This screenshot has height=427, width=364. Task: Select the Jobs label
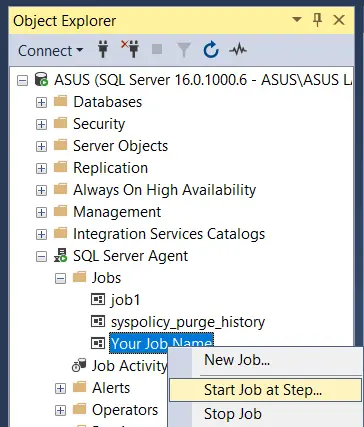coord(106,278)
